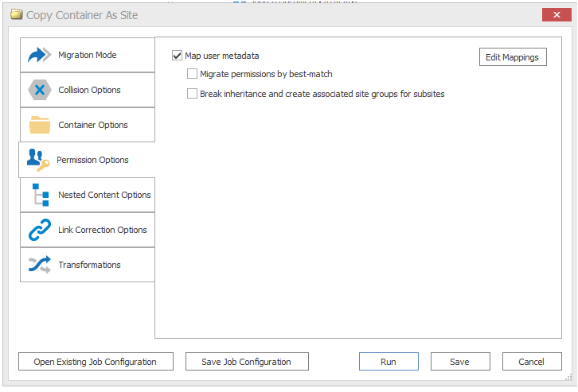The width and height of the screenshot is (578, 392).
Task: Check Break inheritance for subsites option
Action: 192,94
